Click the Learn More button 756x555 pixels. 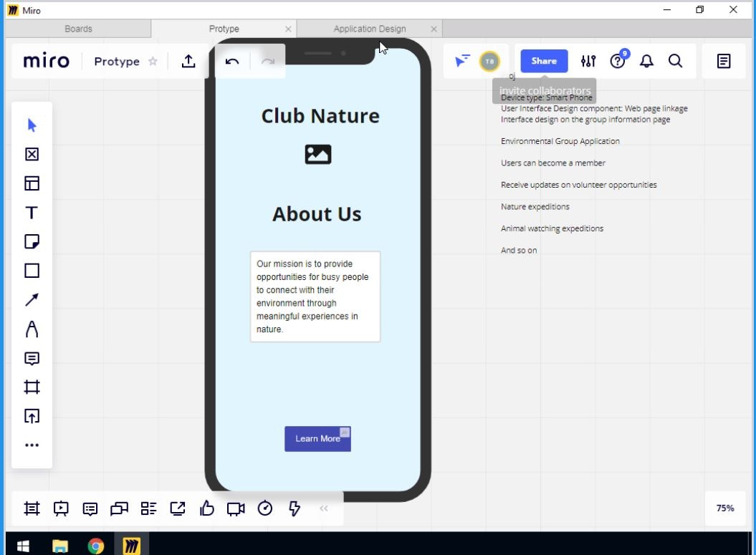(317, 439)
